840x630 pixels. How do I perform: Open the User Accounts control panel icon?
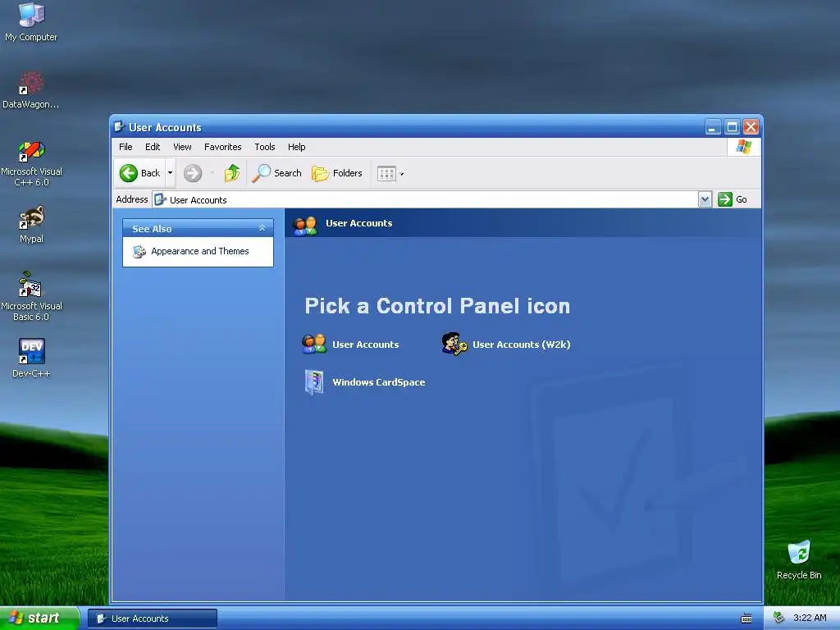[314, 344]
